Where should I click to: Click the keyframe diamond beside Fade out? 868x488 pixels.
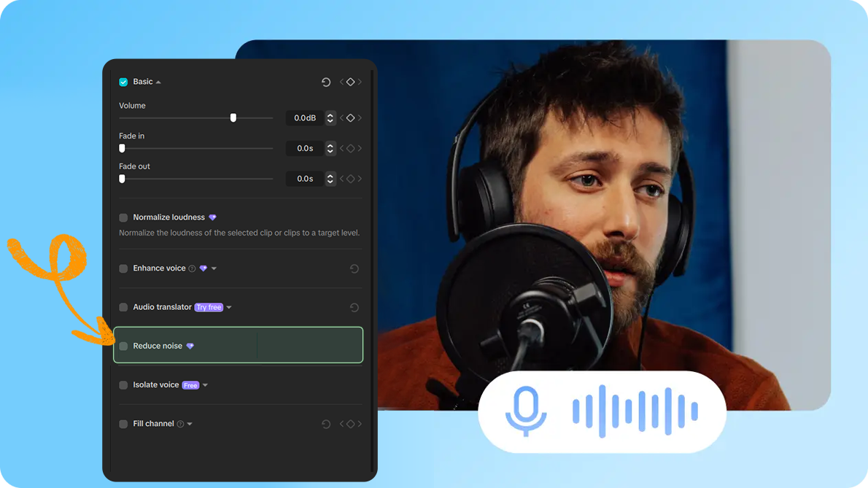tap(351, 178)
